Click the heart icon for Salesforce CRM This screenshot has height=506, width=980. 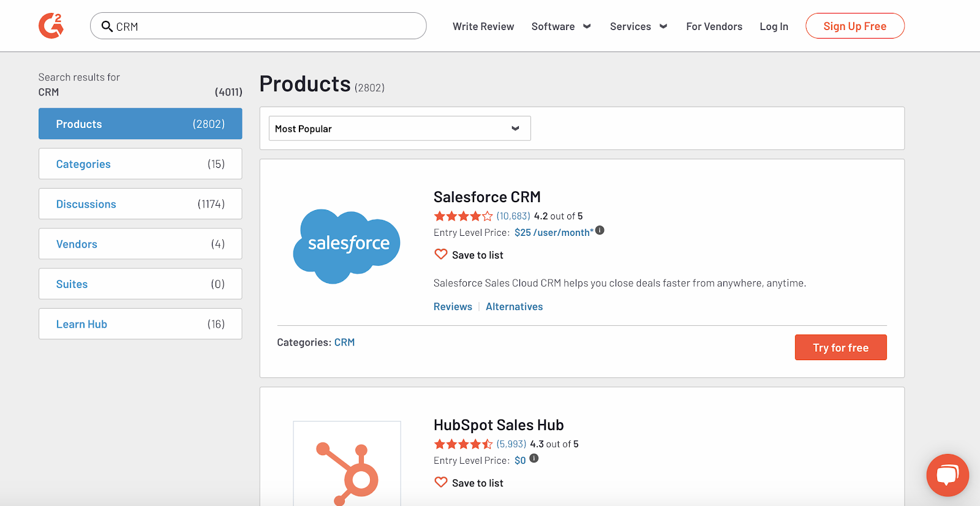(441, 254)
